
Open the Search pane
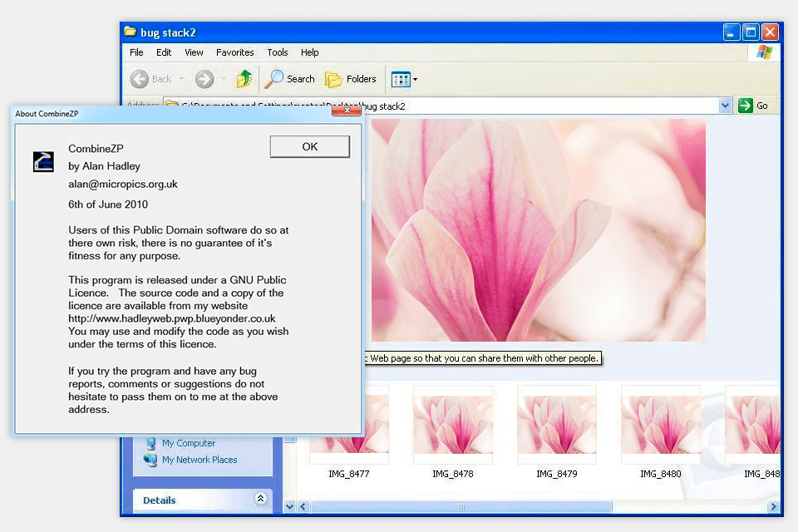click(290, 79)
